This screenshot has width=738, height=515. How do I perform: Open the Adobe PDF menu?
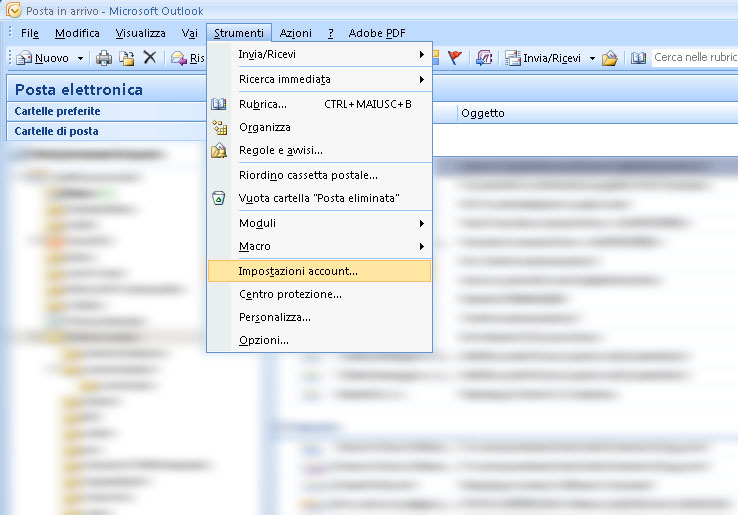[x=377, y=33]
